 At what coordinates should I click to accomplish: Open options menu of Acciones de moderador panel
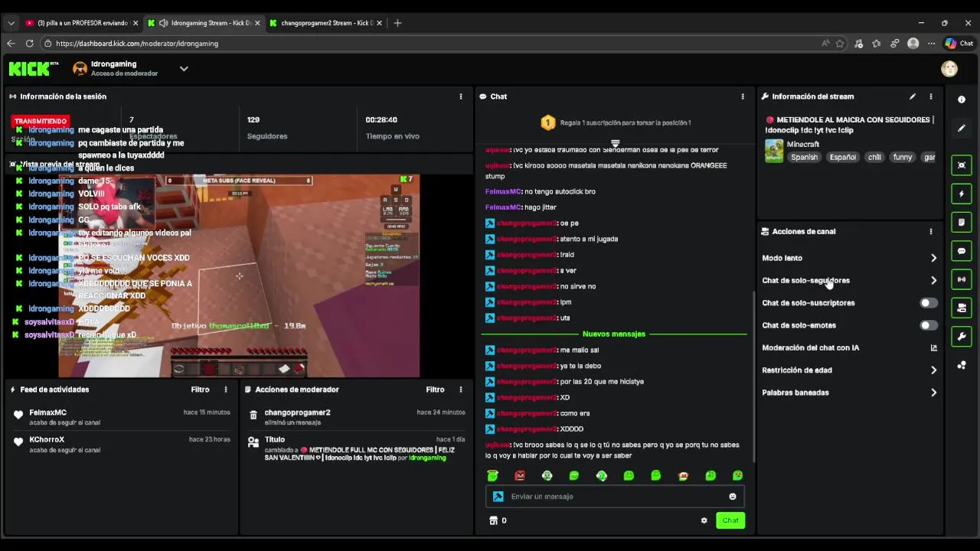(x=461, y=390)
